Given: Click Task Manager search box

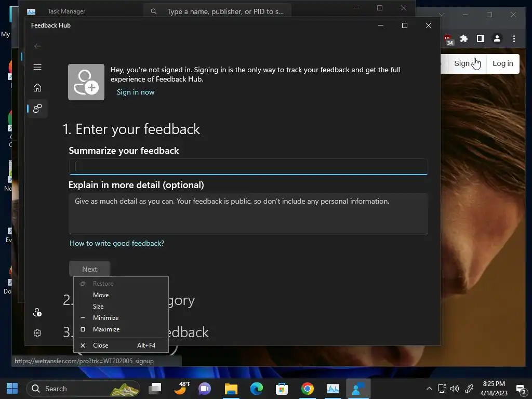Looking at the screenshot, I should [x=217, y=11].
